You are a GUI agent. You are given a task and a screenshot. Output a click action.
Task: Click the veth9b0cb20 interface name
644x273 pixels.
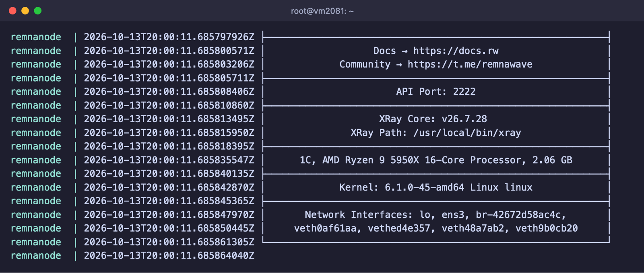click(x=547, y=228)
